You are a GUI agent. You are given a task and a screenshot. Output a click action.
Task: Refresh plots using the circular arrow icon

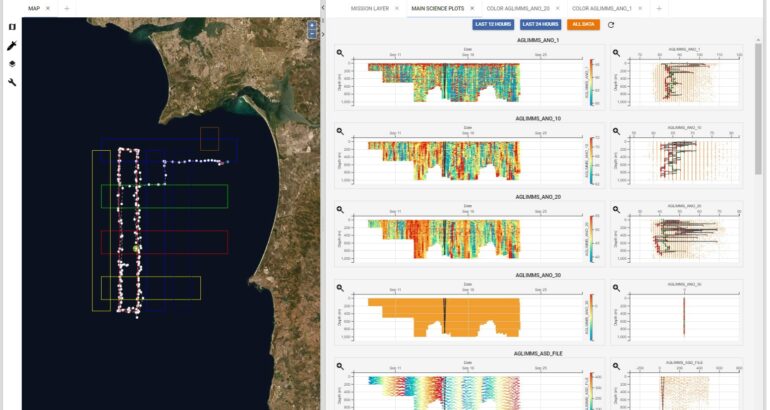(x=611, y=25)
